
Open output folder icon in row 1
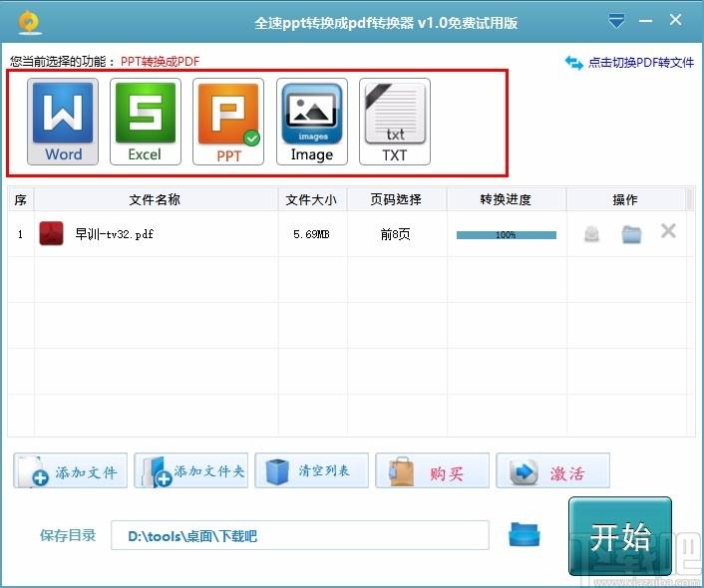[x=631, y=234]
